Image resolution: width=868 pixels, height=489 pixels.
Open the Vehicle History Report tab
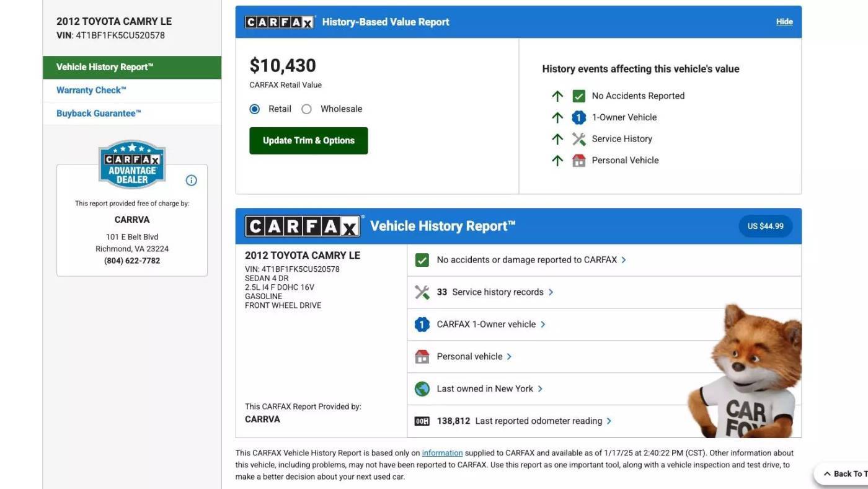(132, 68)
